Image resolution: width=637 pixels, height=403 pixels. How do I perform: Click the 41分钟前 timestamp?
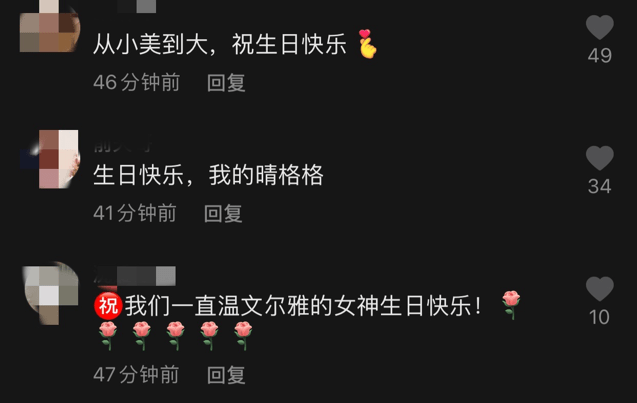point(135,213)
